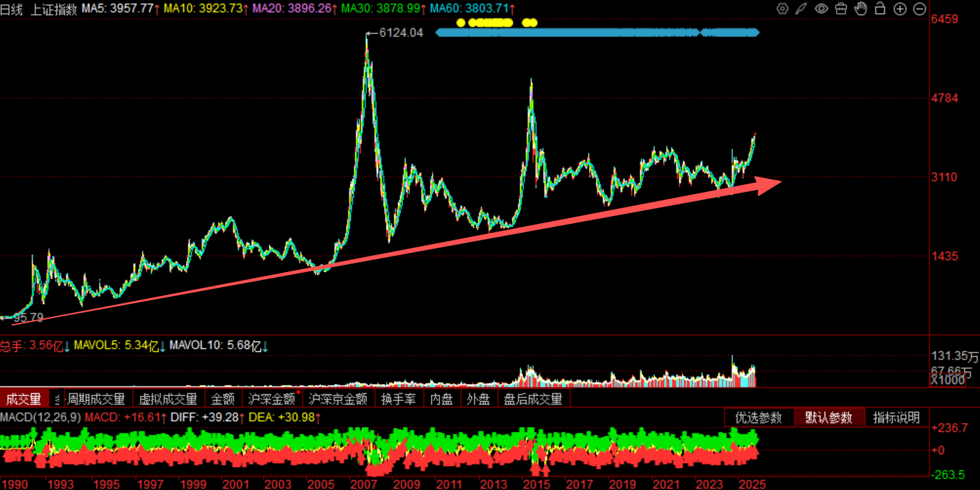980x490 pixels.
Task: Click the 2001 year on time axis
Action: 236,484
